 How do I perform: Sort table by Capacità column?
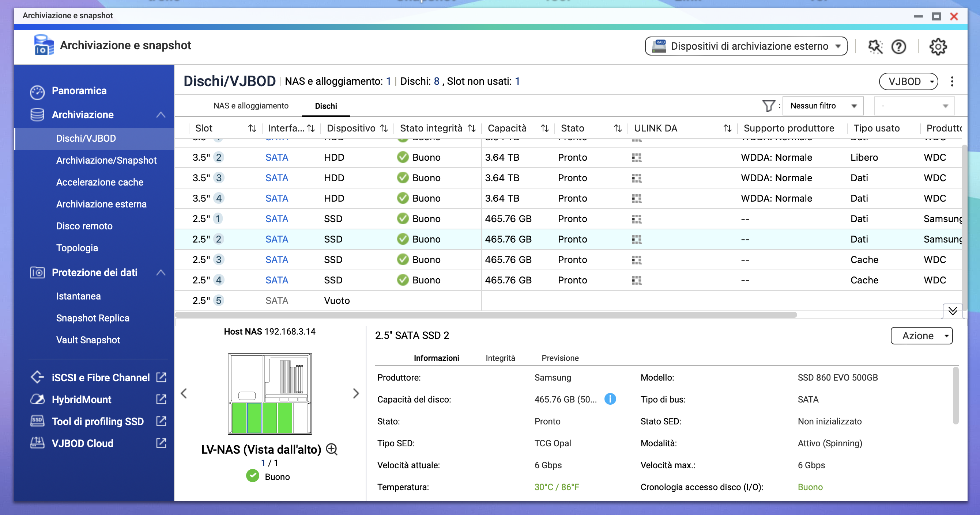tap(544, 128)
